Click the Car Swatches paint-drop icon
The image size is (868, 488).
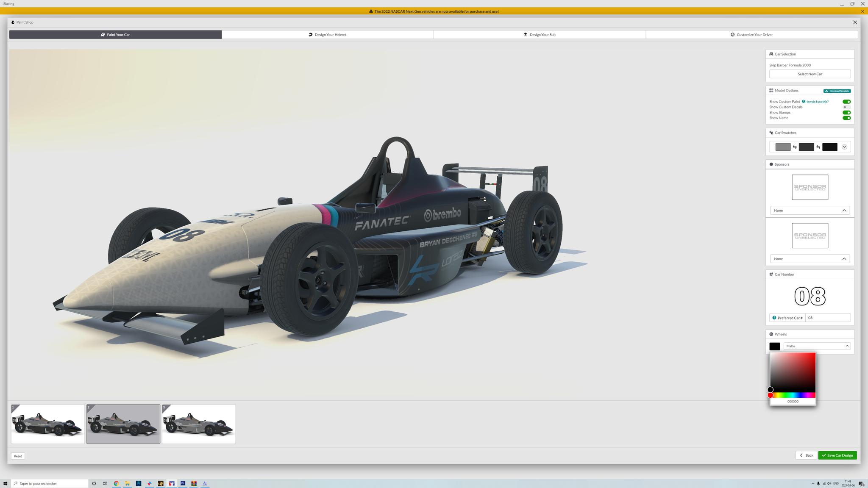click(x=771, y=133)
